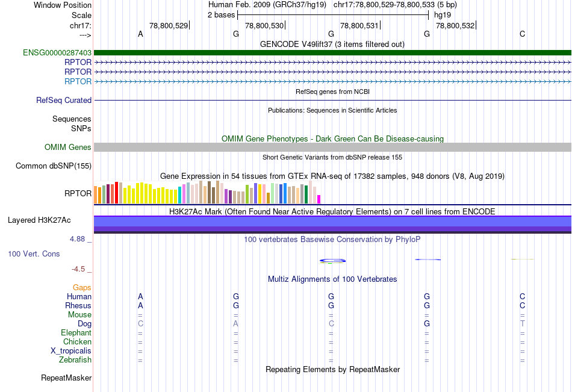Click the 'chr17:' ruler label
The image size is (572, 392).
[x=80, y=25]
